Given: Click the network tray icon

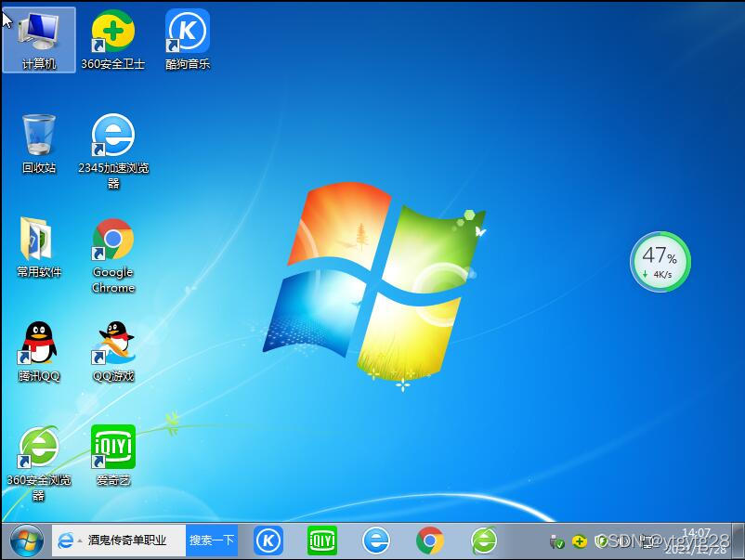Looking at the screenshot, I should [646, 541].
